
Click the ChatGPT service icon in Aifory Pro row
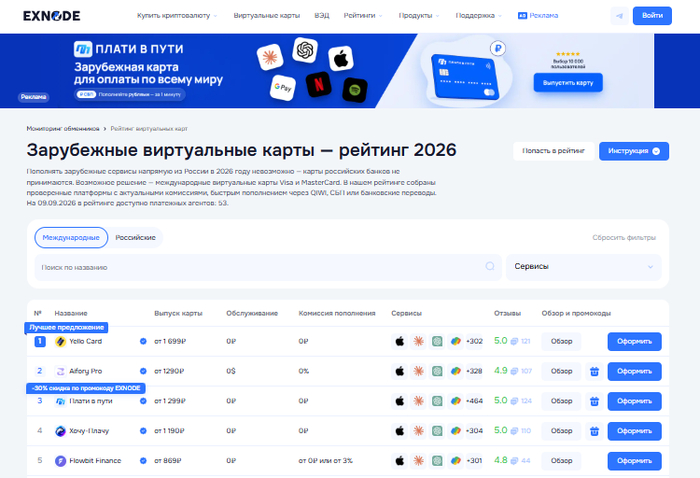pyautogui.click(x=437, y=371)
